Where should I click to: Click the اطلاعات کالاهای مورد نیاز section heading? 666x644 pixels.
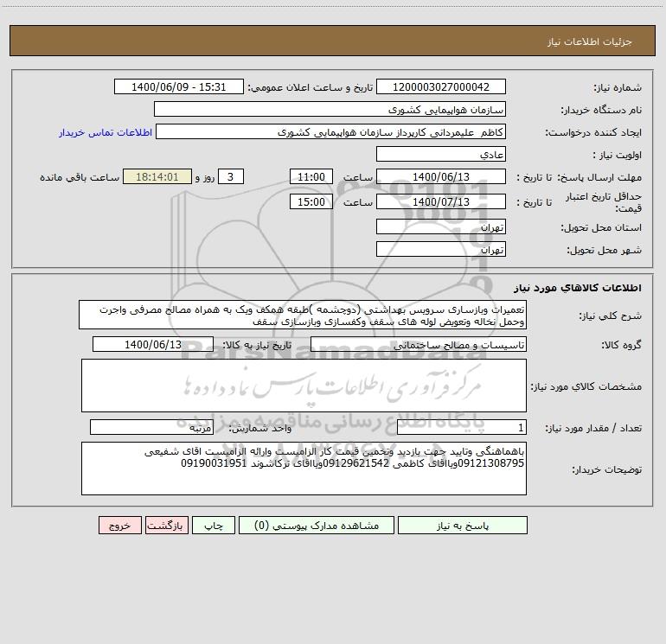pyautogui.click(x=578, y=288)
